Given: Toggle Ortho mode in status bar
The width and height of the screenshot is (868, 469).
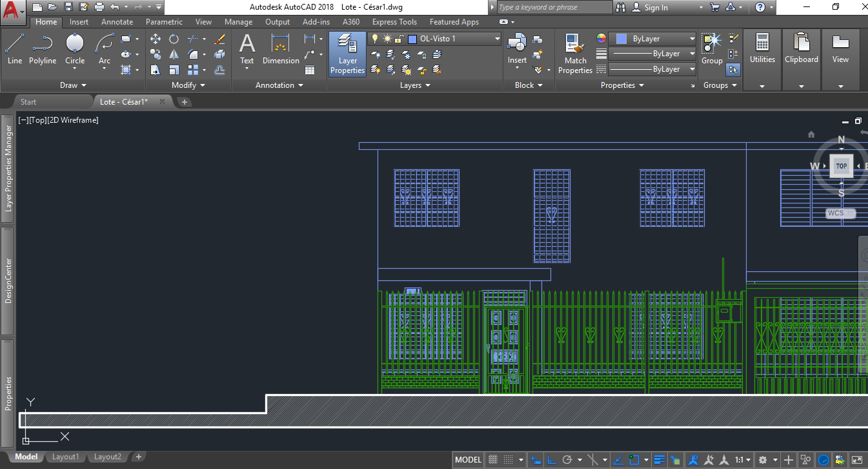Looking at the screenshot, I should (552, 460).
